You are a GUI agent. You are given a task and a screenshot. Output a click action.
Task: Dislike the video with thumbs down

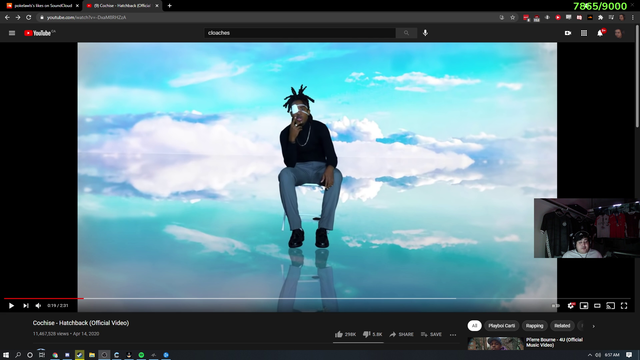pos(372,334)
